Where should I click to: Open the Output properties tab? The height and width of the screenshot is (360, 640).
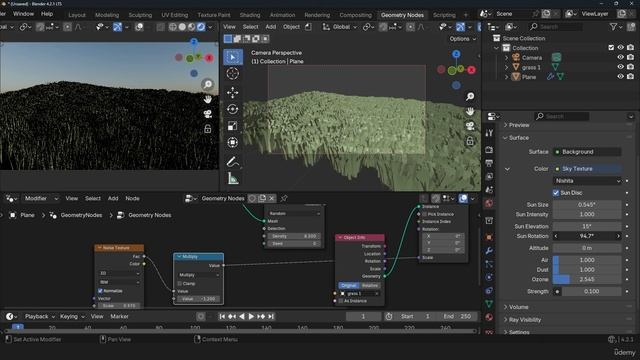[x=489, y=163]
